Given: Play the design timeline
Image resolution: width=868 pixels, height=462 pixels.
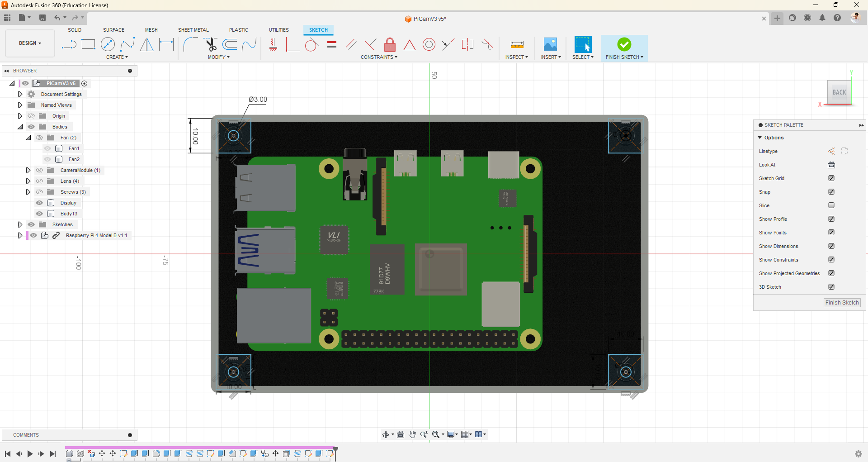Looking at the screenshot, I should coord(30,454).
